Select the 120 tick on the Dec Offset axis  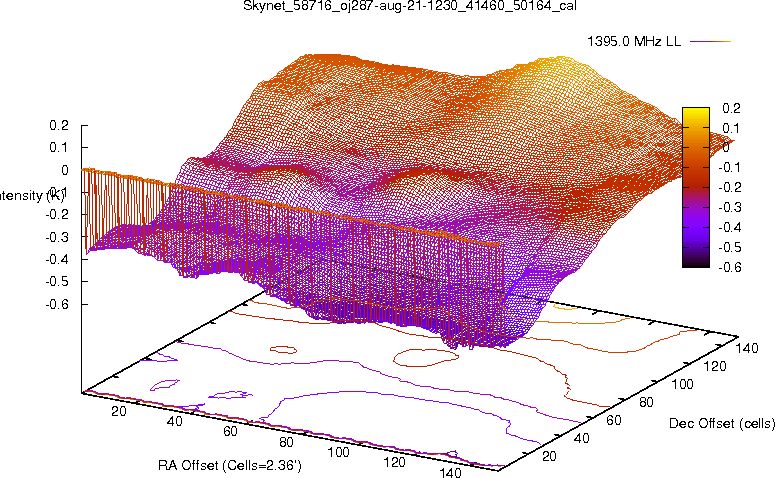715,366
